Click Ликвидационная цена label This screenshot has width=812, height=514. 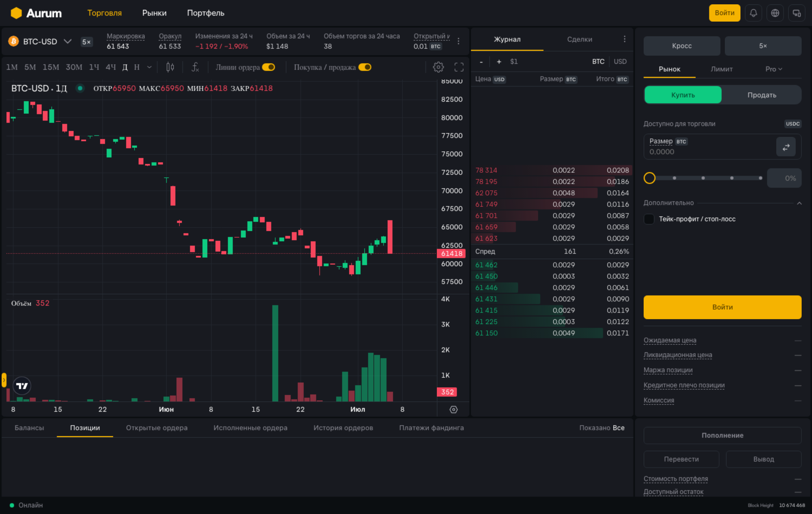[x=677, y=355]
